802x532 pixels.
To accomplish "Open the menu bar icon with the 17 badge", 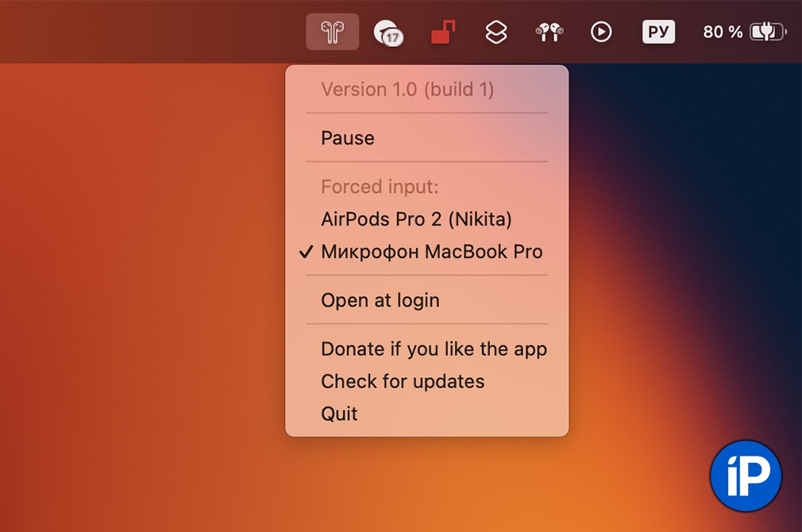I will coord(388,33).
